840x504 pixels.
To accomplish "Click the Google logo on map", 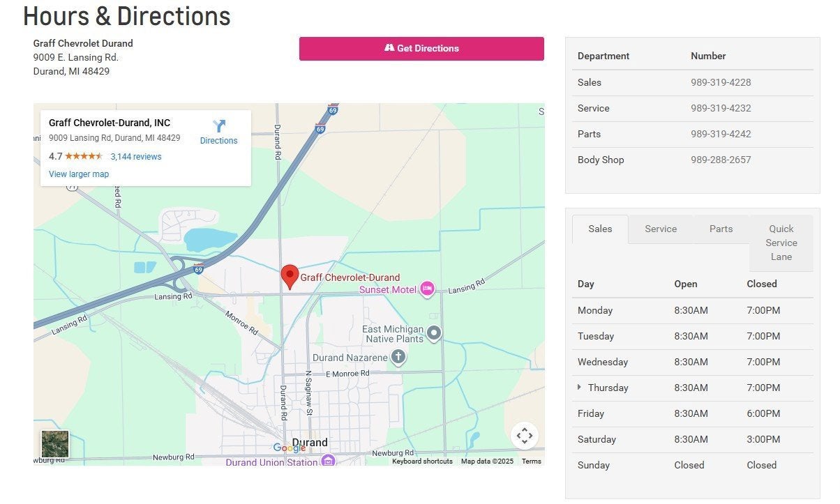I will (x=289, y=448).
